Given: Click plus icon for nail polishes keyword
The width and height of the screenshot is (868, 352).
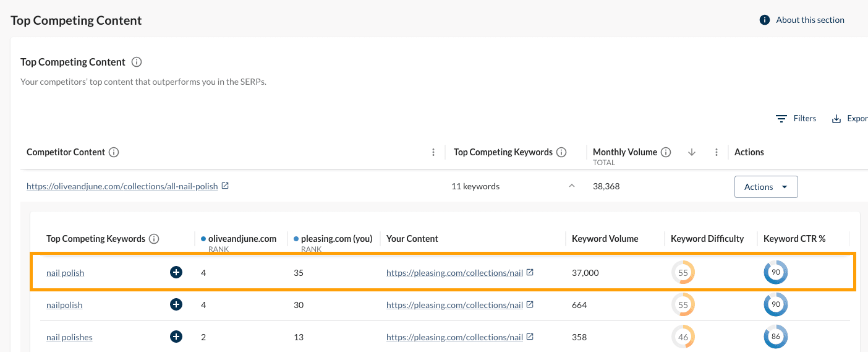Looking at the screenshot, I should [x=176, y=337].
